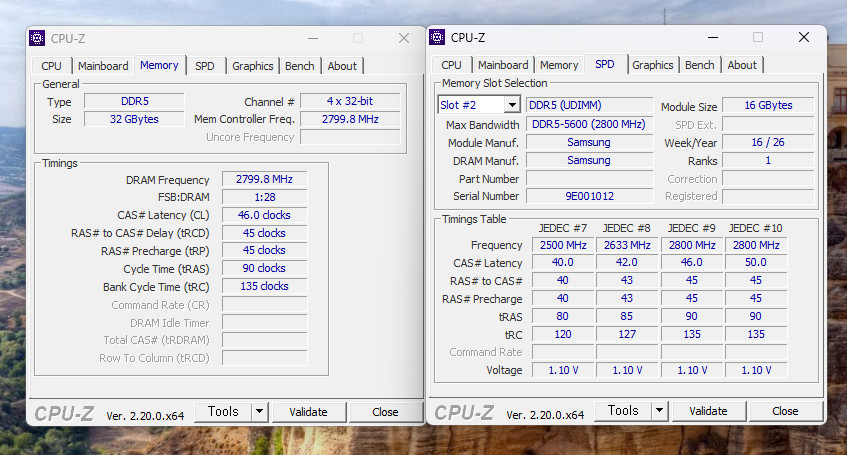Click the Size value 32 GBytes
Image resolution: width=847 pixels, height=455 pixels.
pyautogui.click(x=135, y=119)
